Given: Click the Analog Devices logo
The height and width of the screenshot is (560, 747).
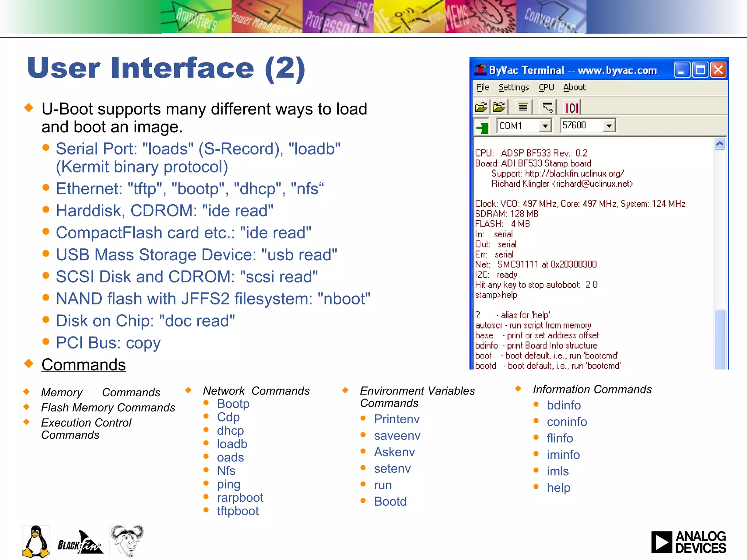Looking at the screenshot, I should 688,542.
